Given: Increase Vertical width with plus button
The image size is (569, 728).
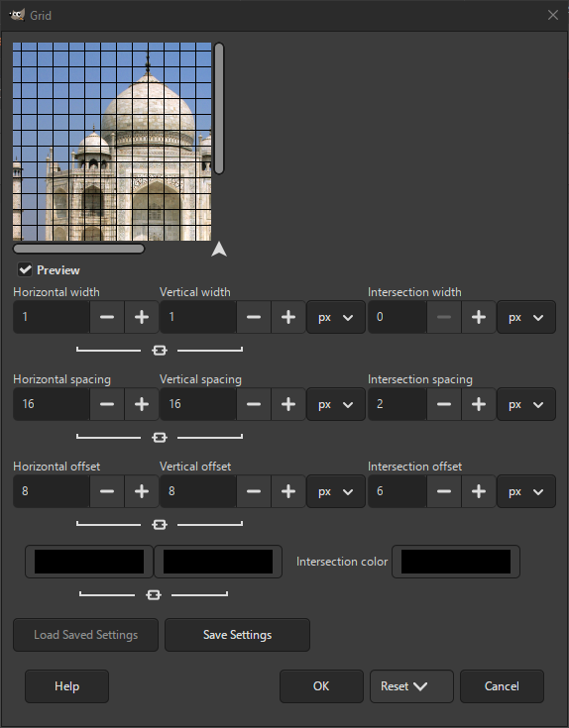Looking at the screenshot, I should coord(288,317).
